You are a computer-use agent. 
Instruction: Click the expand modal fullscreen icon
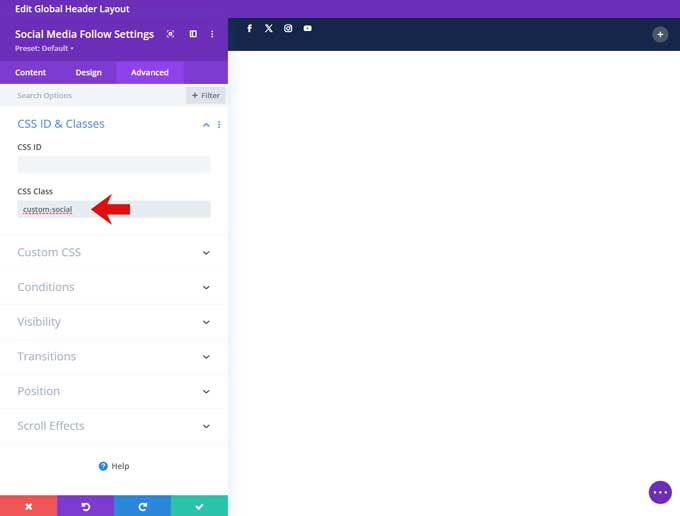(170, 34)
